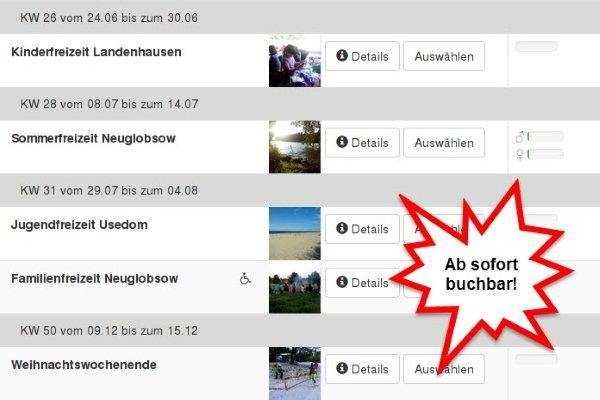600x400 pixels.
Task: Open Details for Familienfreizeit Neuglobsow
Action: (362, 283)
